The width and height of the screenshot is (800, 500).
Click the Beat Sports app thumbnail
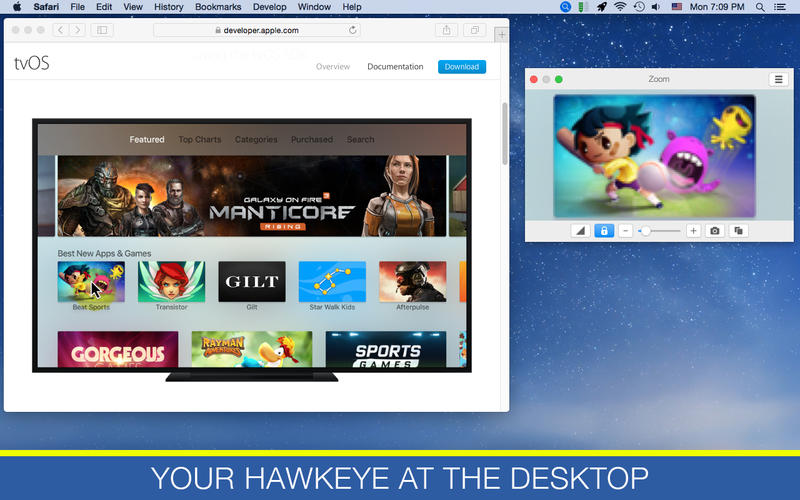coord(91,282)
